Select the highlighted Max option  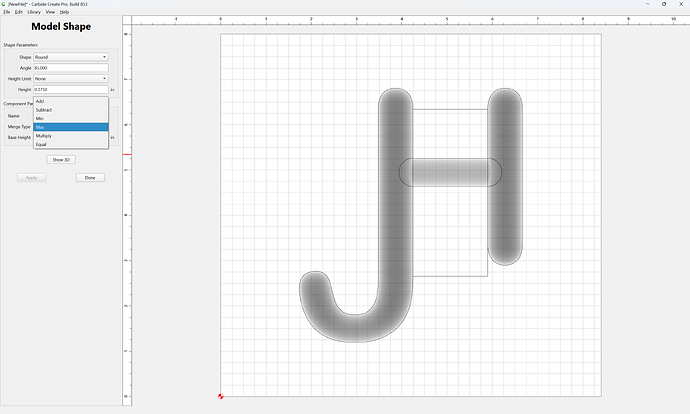pos(71,127)
